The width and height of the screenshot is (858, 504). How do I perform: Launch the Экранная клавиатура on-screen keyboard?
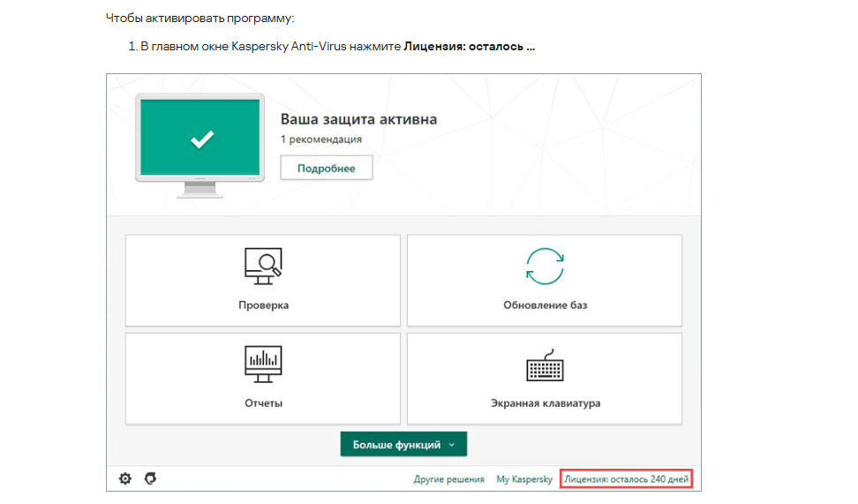(545, 379)
